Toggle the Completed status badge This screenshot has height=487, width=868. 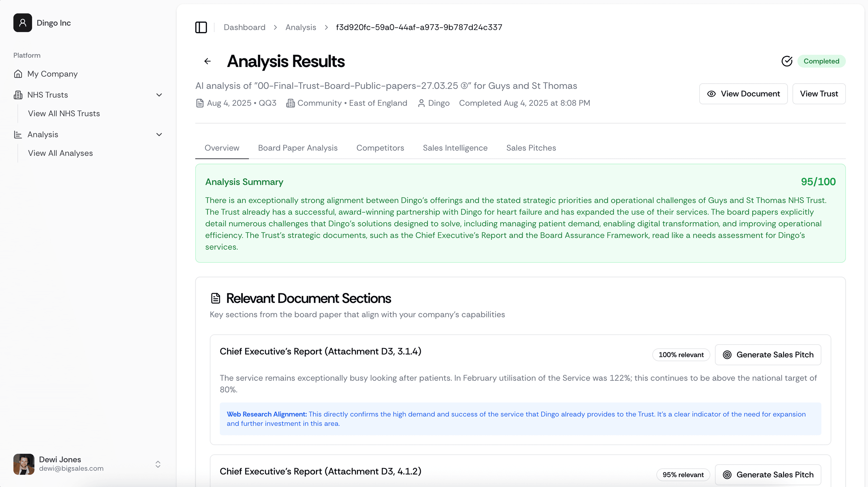coord(821,61)
